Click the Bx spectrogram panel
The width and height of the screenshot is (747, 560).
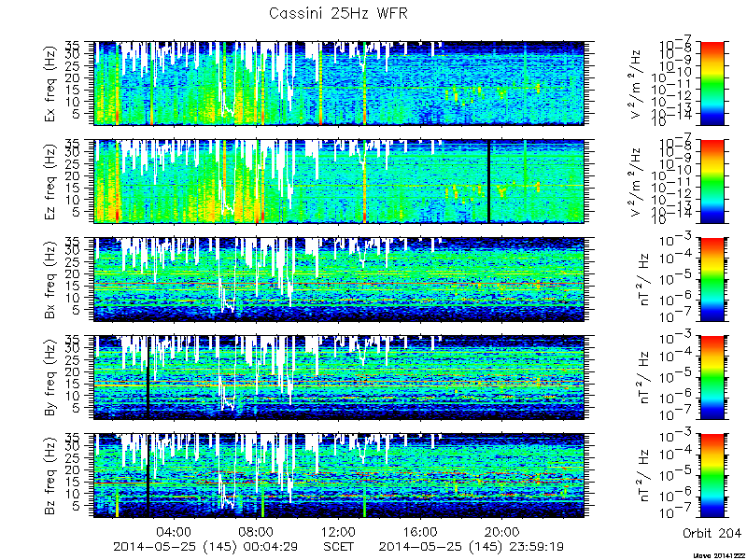click(x=339, y=279)
